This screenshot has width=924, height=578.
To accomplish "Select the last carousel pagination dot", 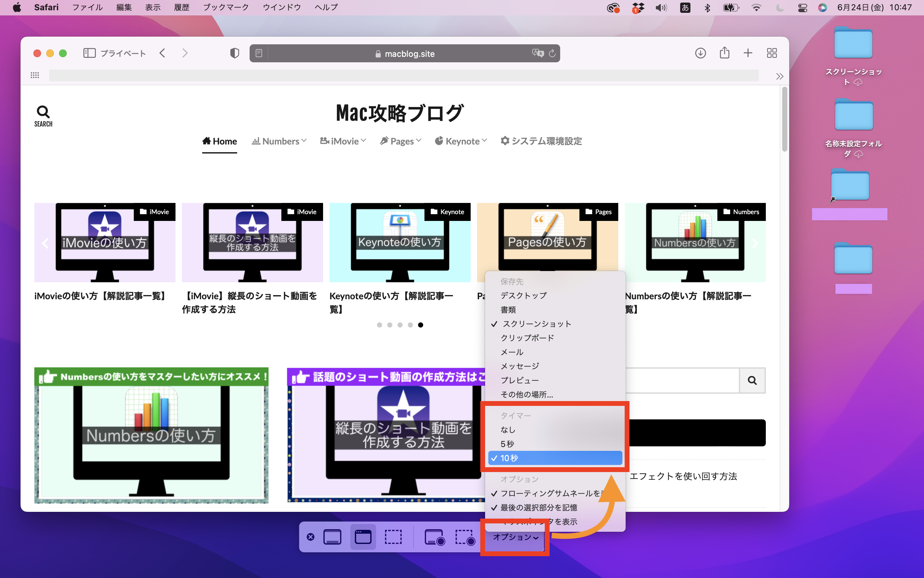I will point(420,325).
